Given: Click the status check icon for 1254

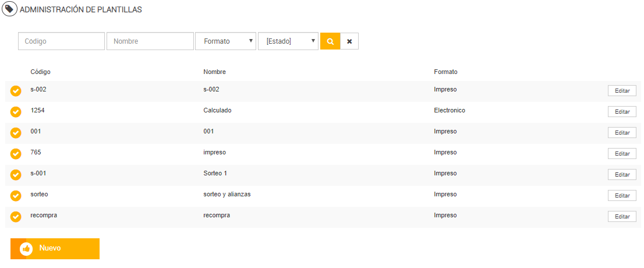Looking at the screenshot, I should point(16,112).
